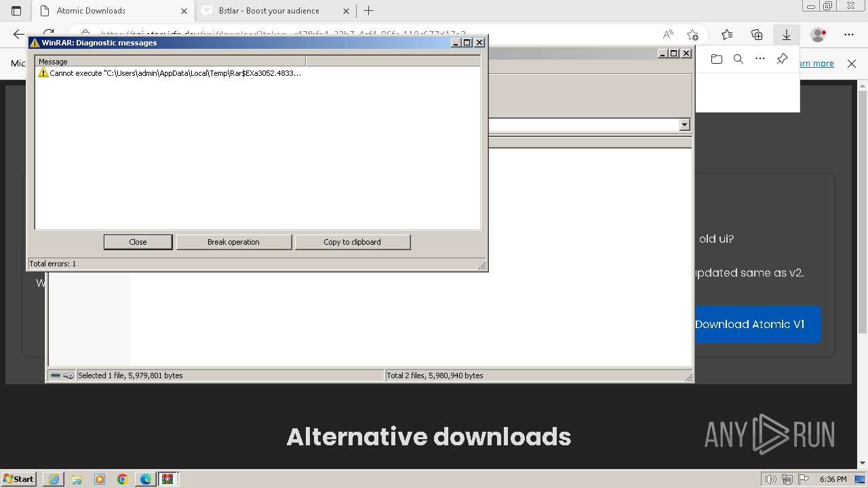Open the Downloads toolbar icon

coord(787,35)
